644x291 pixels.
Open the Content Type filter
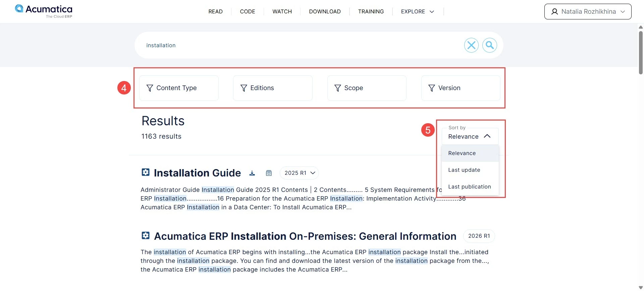point(179,88)
